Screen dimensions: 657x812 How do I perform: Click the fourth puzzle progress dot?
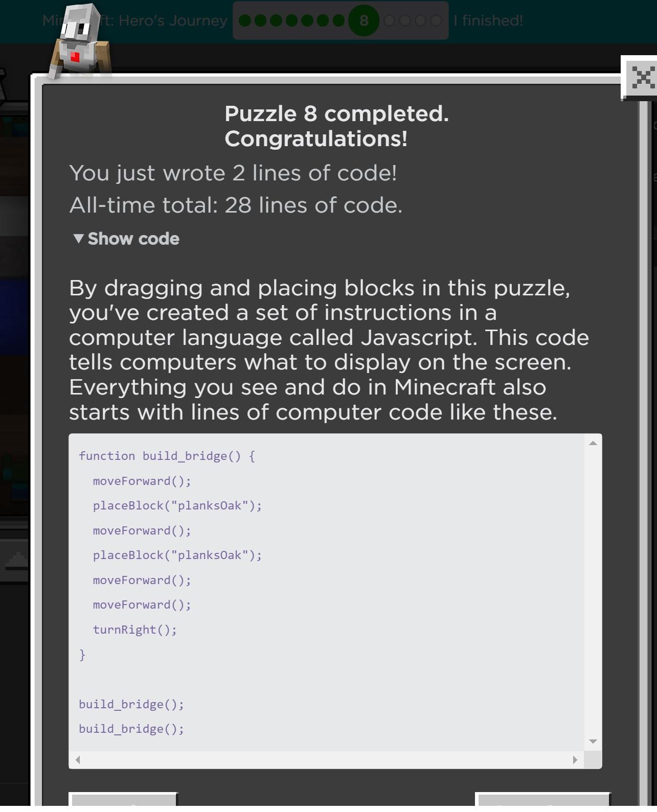point(292,21)
